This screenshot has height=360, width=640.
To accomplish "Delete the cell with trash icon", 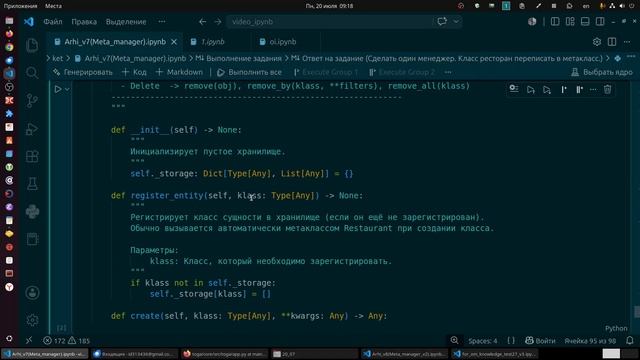I will click(x=607, y=89).
